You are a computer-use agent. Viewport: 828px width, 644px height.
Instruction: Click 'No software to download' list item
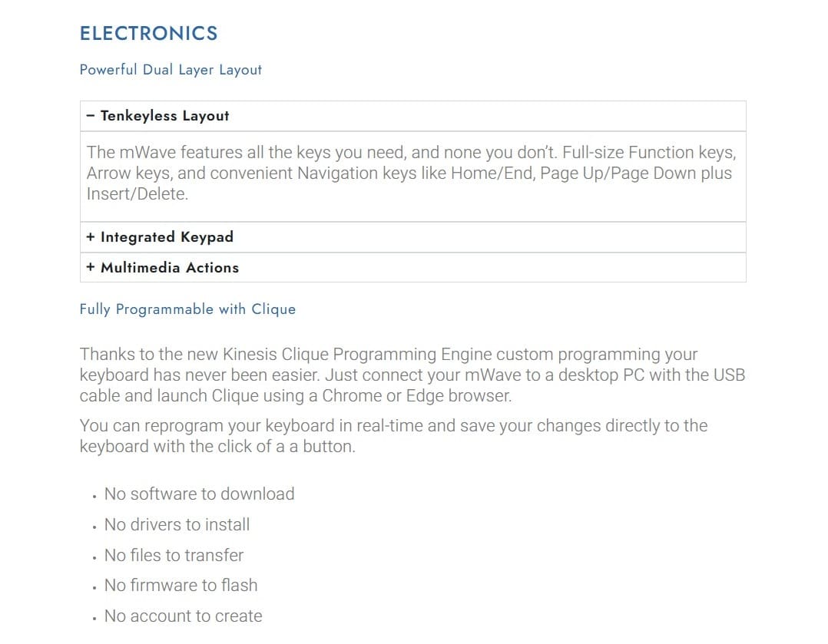coord(199,494)
